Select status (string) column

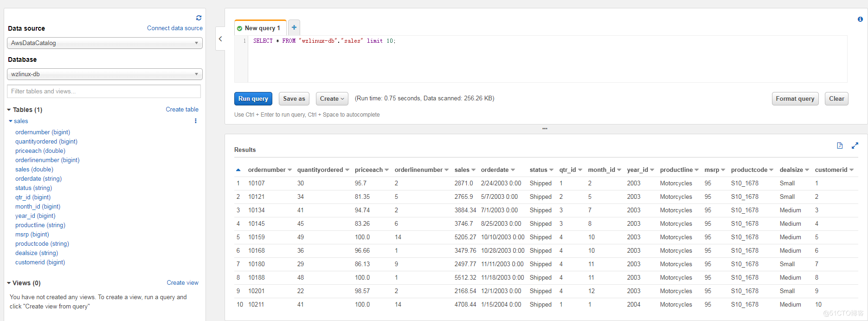[x=33, y=188]
